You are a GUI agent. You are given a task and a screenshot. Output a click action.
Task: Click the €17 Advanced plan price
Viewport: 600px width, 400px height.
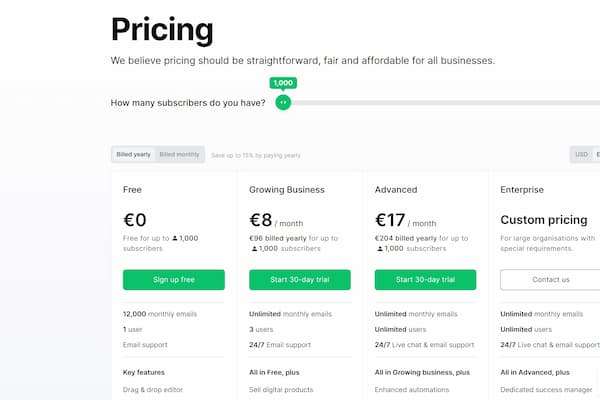click(390, 220)
